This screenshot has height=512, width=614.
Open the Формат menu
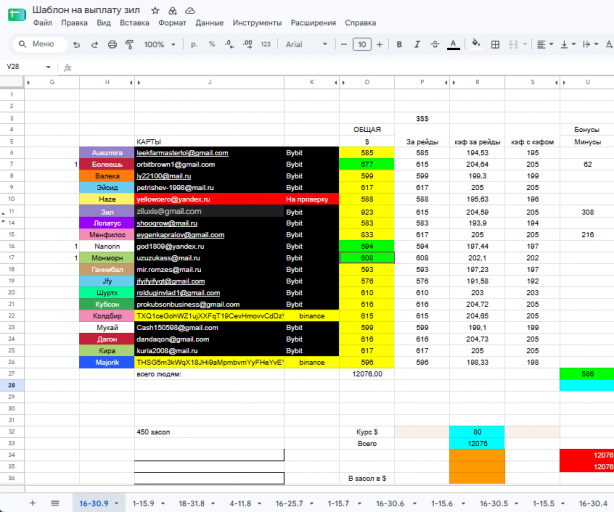click(x=172, y=23)
